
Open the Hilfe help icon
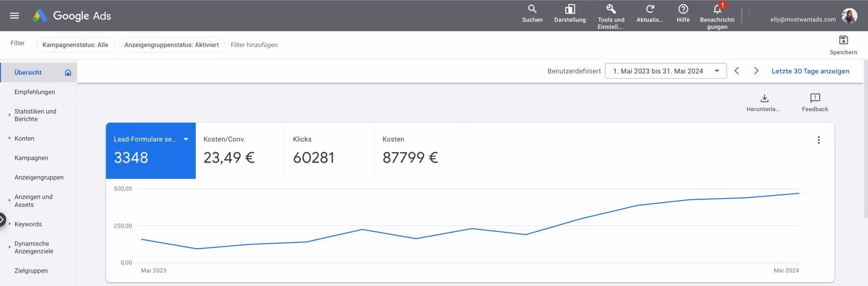click(683, 14)
